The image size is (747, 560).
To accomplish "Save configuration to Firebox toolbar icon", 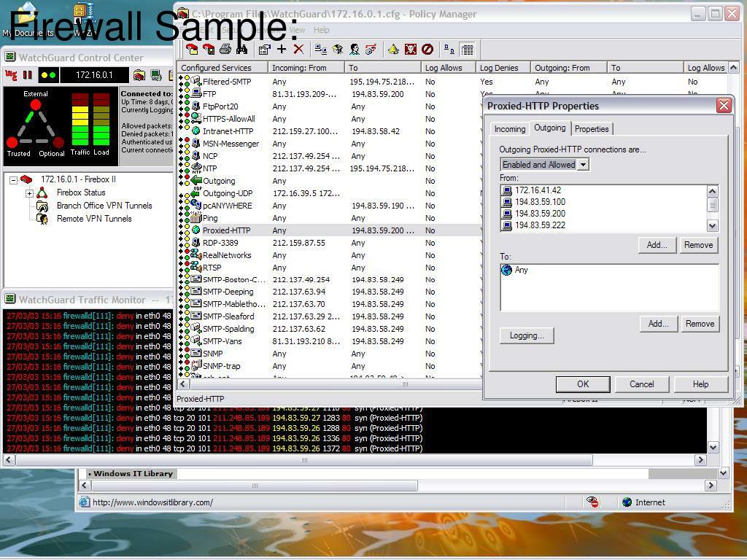I will pos(209,49).
